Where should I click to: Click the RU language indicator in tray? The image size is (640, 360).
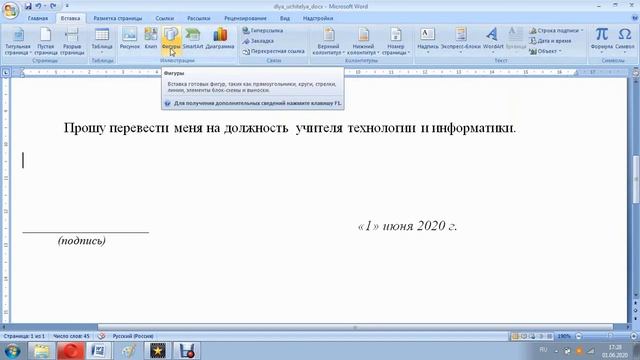pyautogui.click(x=543, y=350)
